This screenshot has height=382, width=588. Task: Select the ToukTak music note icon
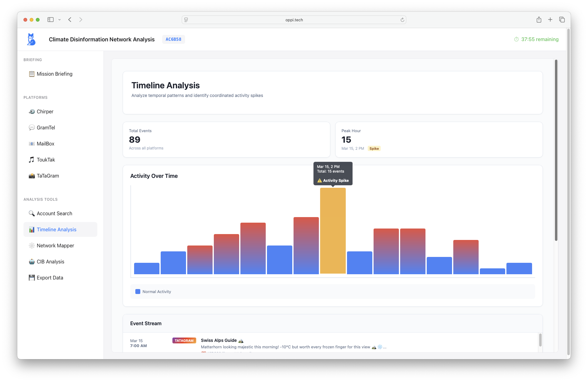pos(32,160)
